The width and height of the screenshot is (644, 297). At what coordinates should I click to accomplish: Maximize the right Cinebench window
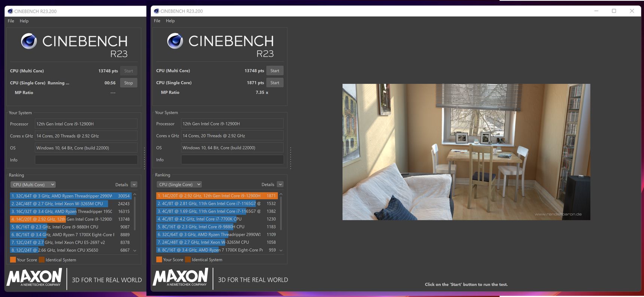pyautogui.click(x=614, y=11)
